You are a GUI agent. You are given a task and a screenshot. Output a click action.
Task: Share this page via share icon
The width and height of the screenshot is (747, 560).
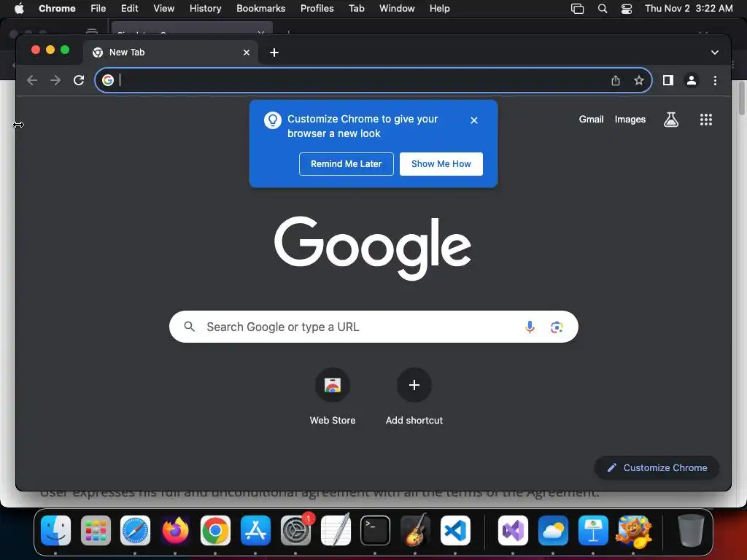[616, 80]
